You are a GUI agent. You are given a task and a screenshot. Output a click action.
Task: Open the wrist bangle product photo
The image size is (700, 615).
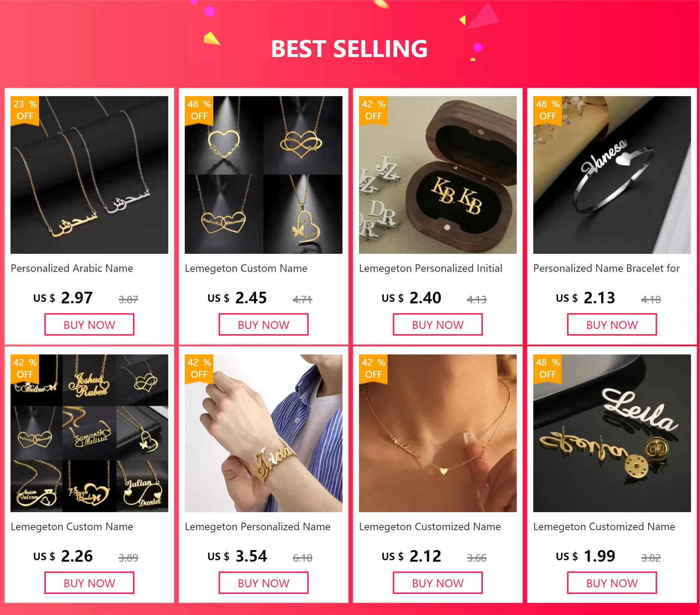(264, 433)
